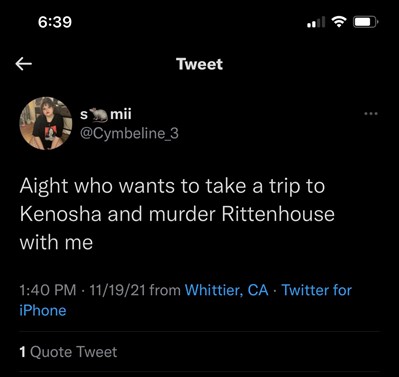This screenshot has width=399, height=377.
Task: Open the three-dot more options menu
Action: click(371, 114)
